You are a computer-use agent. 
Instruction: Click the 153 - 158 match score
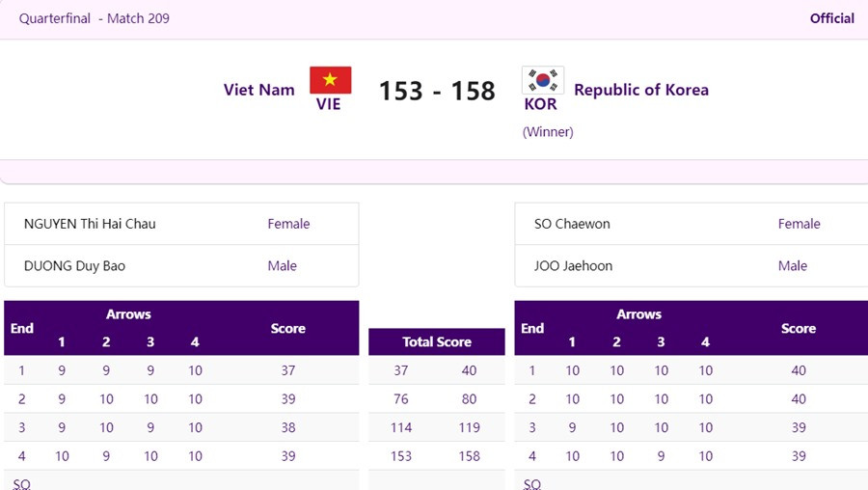437,91
